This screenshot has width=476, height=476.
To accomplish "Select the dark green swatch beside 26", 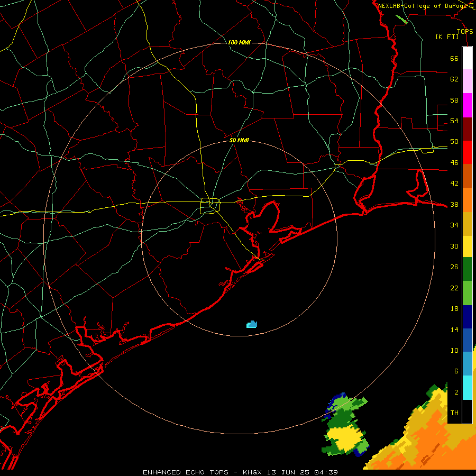I will click(467, 269).
